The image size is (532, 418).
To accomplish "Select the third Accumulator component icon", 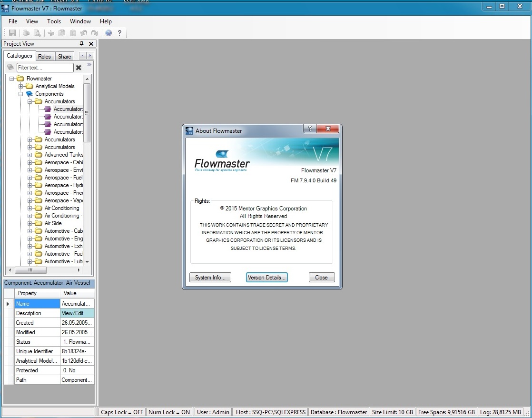I will pos(48,124).
